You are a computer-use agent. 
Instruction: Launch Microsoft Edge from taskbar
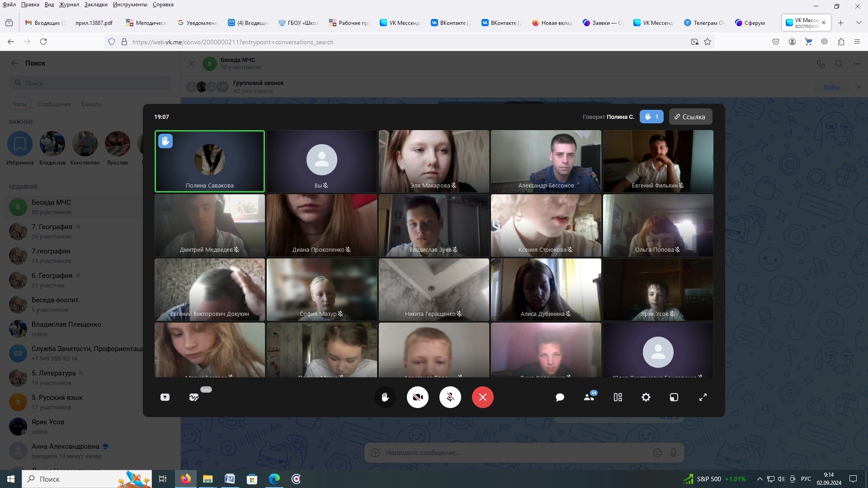[x=274, y=479]
